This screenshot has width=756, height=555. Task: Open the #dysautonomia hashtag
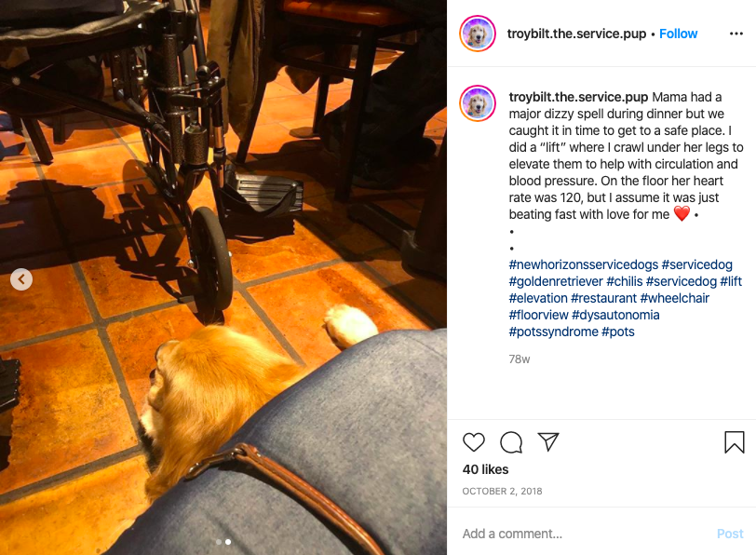[615, 316]
